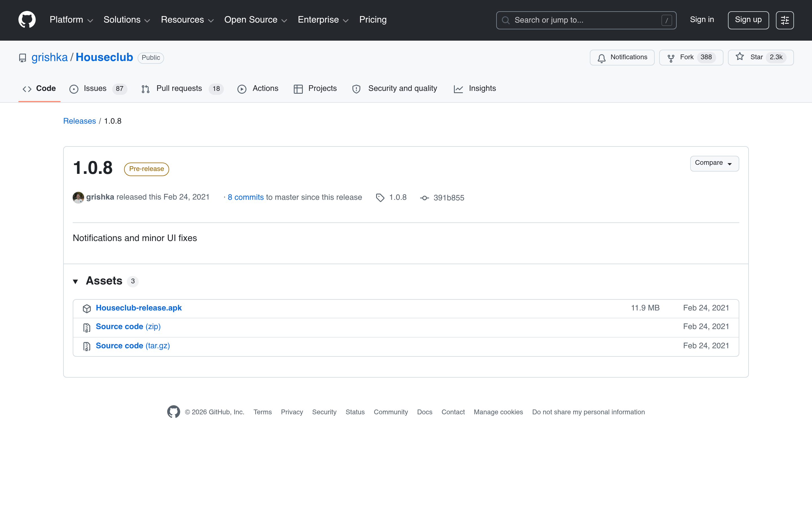Image resolution: width=812 pixels, height=508 pixels.
Task: Open the Status footer link
Action: tap(355, 412)
